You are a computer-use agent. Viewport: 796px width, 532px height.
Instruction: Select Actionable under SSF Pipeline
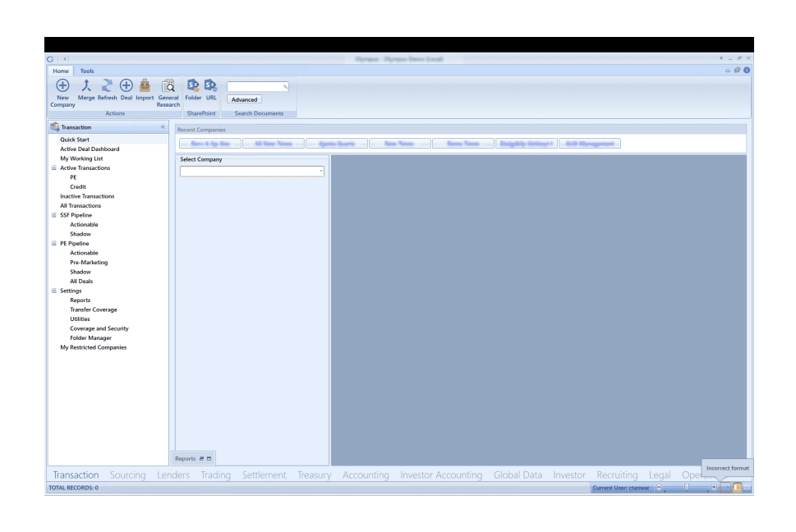click(84, 225)
